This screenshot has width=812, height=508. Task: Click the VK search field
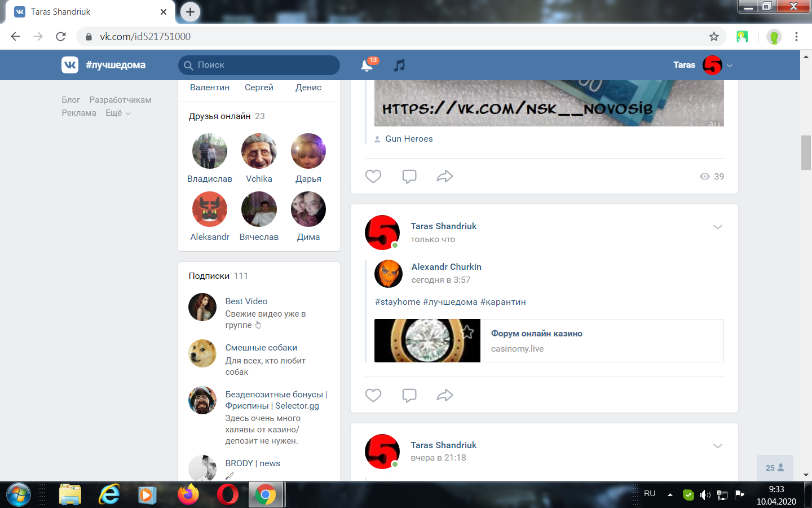259,65
